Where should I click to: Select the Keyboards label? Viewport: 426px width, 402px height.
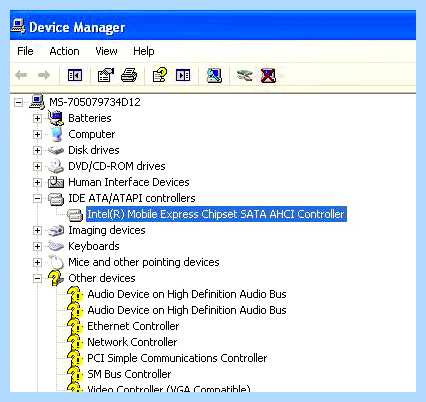tap(94, 246)
